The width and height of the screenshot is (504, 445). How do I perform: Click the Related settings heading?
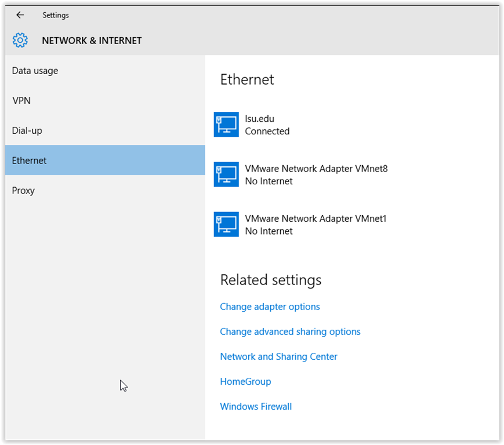coord(271,280)
